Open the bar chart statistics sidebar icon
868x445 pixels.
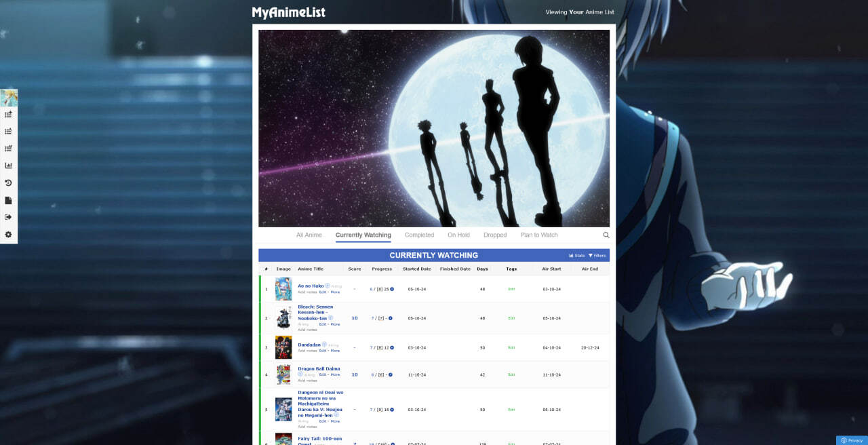[x=9, y=166]
